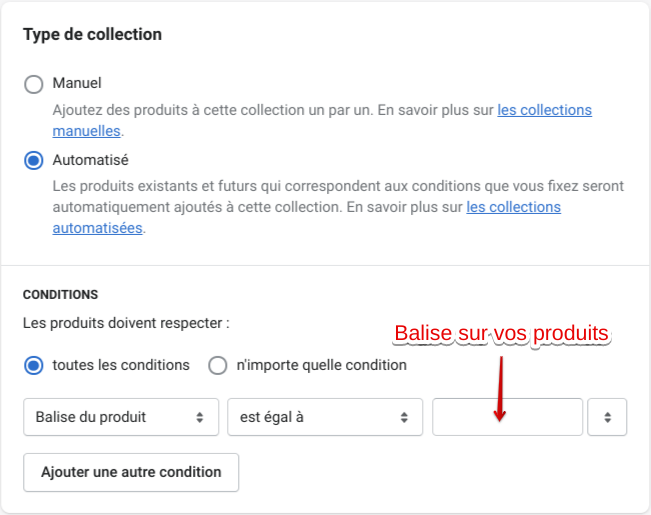Image resolution: width=651 pixels, height=515 pixels.
Task: Click the red arrow annotation
Action: coord(500,385)
